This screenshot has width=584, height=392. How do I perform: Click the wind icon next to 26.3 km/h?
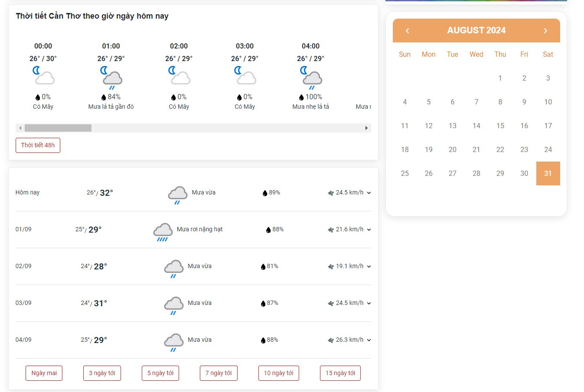331,340
